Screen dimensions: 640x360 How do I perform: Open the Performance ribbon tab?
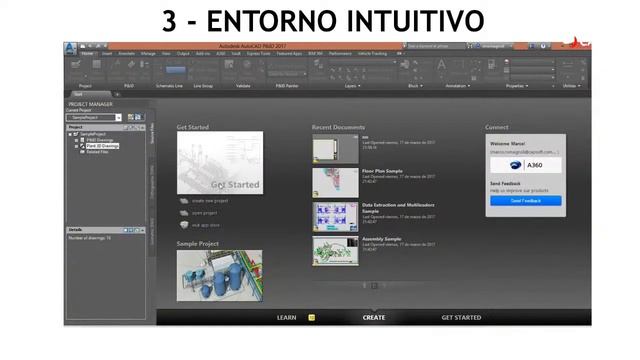point(340,53)
